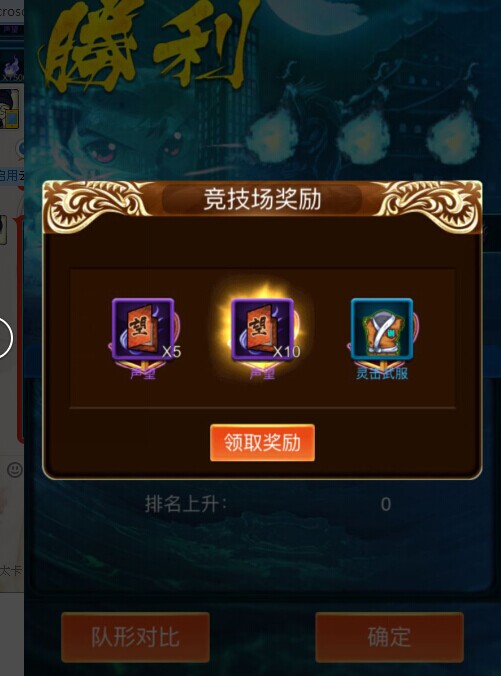The height and width of the screenshot is (676, 501).
Task: Open the 队形对比 formation comparison button
Action: coord(135,637)
